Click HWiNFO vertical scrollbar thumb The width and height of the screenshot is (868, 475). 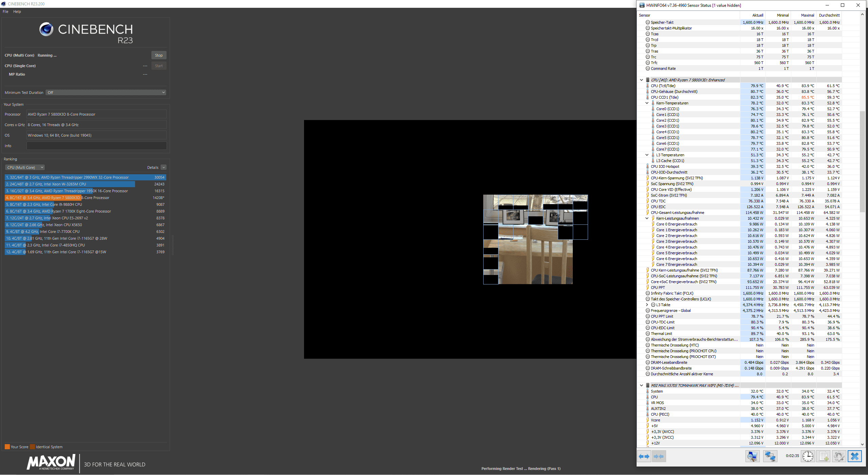(862, 161)
